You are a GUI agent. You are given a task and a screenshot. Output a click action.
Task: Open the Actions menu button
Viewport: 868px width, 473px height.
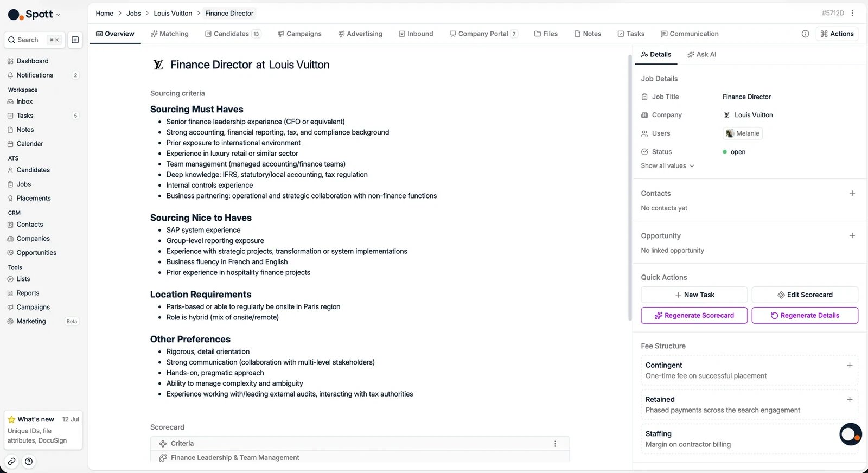(837, 34)
